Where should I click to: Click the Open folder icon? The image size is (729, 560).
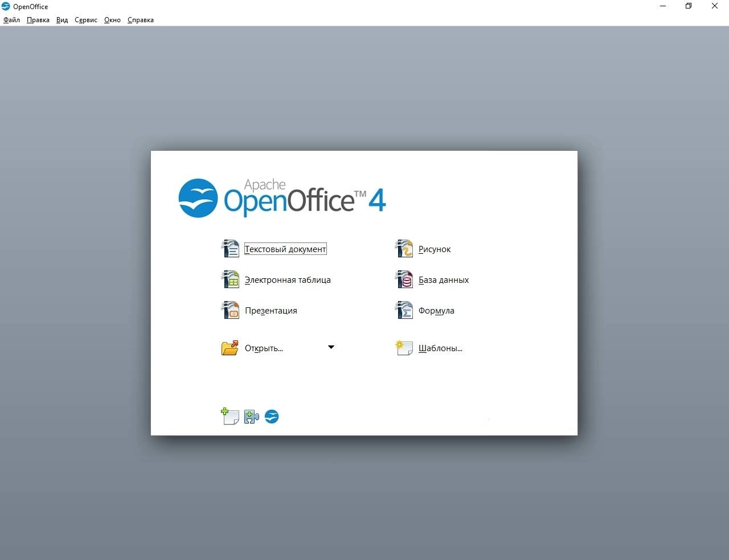coord(230,348)
